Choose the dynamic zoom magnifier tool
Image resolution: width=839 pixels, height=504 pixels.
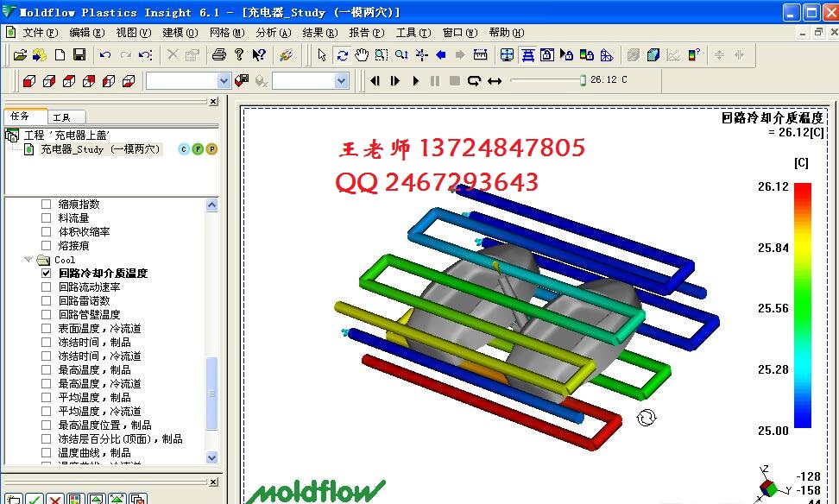click(x=401, y=54)
